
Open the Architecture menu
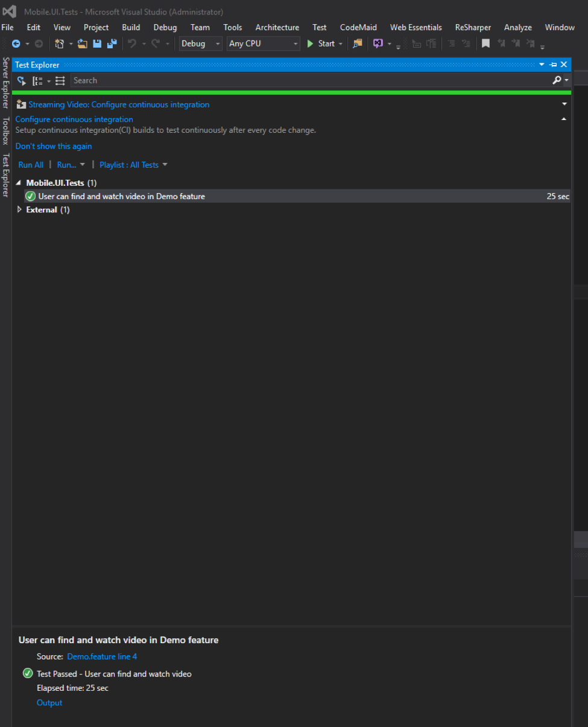[x=277, y=27]
